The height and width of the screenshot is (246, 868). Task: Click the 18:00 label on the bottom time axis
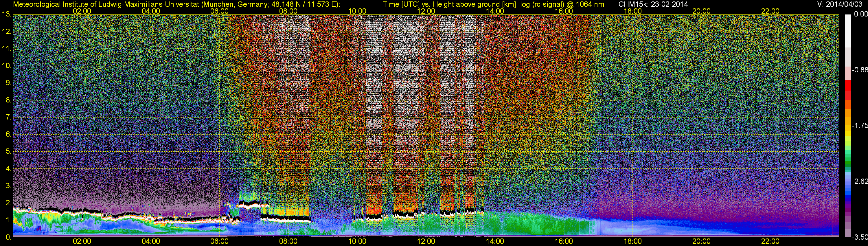(x=632, y=242)
